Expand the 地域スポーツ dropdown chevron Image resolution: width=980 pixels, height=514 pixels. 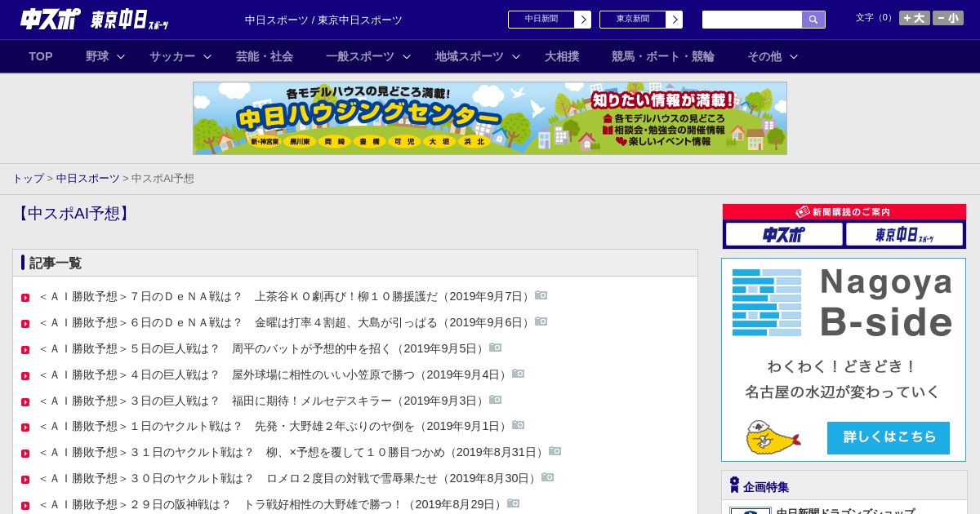click(516, 56)
